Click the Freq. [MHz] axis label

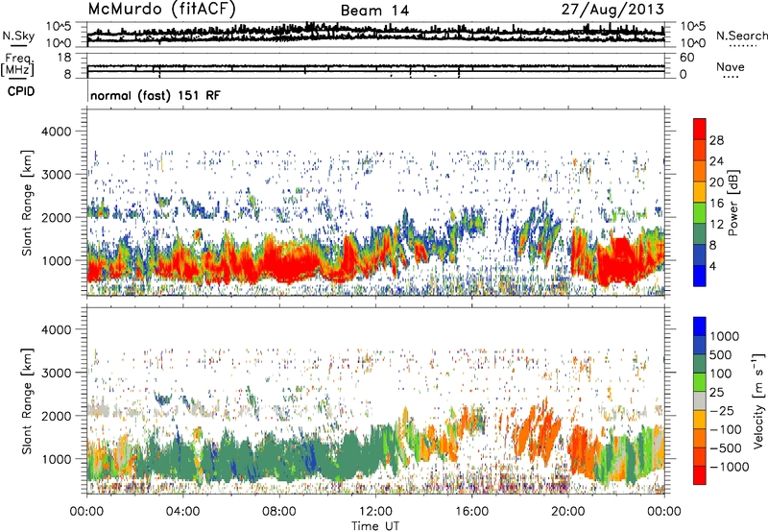click(17, 65)
